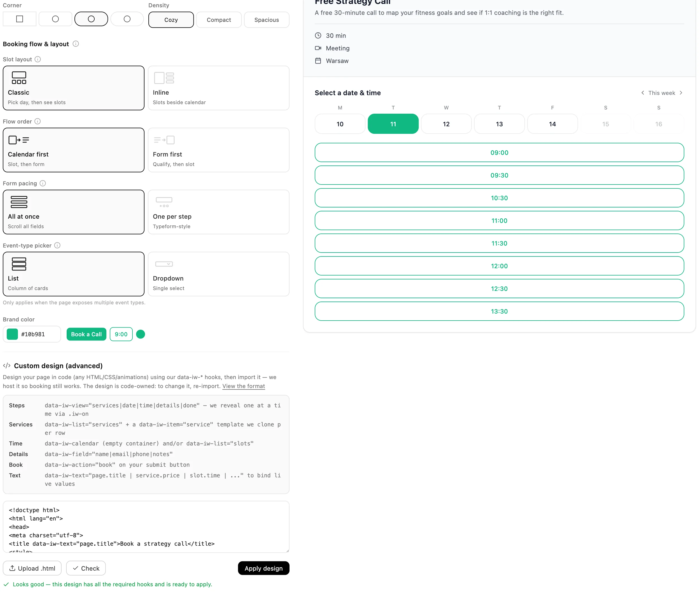The image size is (700, 607).
Task: Open info icon next to Flow order
Action: pos(38,121)
